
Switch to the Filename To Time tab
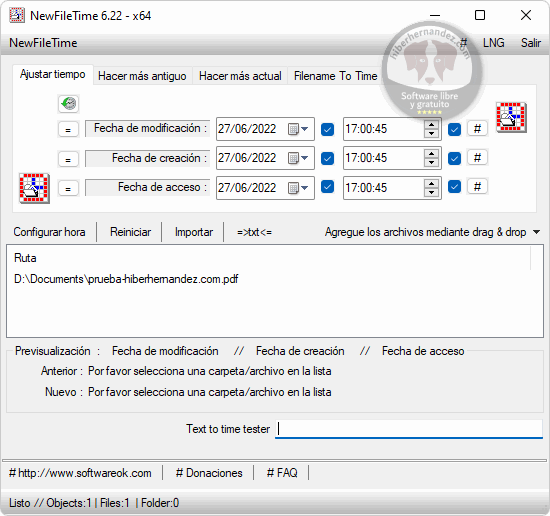(335, 76)
